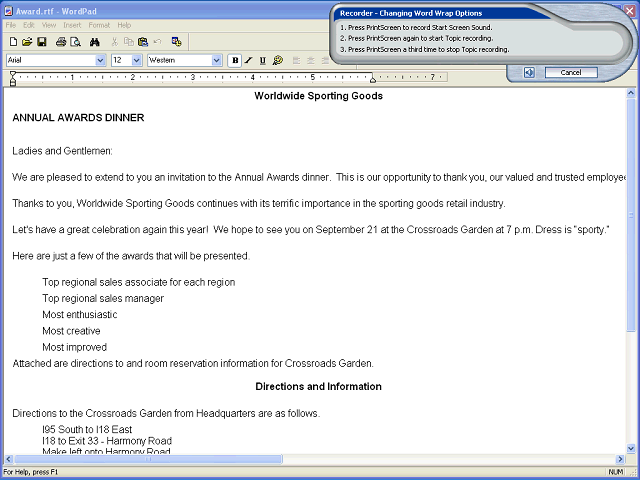Open a file using the folder icon
This screenshot has width=640, height=480.
pyautogui.click(x=27, y=42)
